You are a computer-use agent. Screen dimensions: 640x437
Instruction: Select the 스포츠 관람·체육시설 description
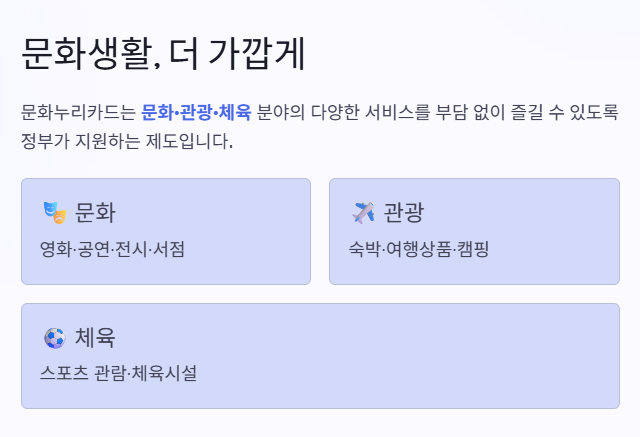118,373
